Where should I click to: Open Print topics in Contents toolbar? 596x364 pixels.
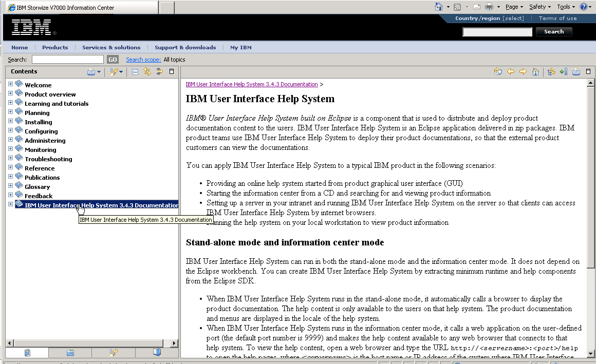point(91,71)
